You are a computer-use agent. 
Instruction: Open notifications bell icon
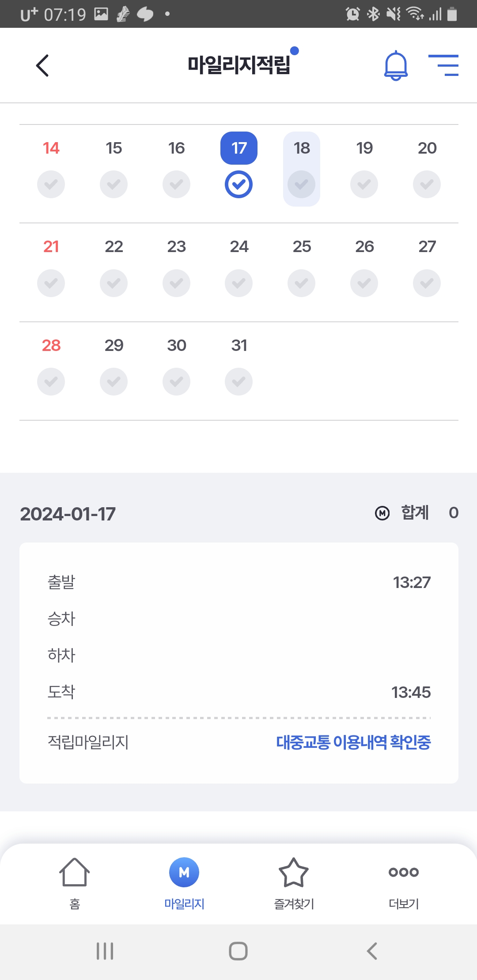[x=396, y=65]
